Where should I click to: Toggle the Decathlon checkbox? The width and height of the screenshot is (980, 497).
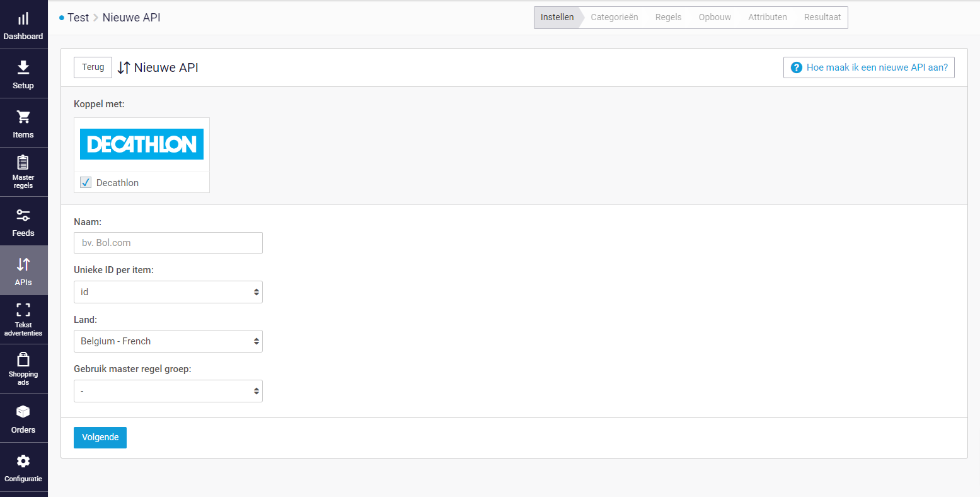[86, 182]
